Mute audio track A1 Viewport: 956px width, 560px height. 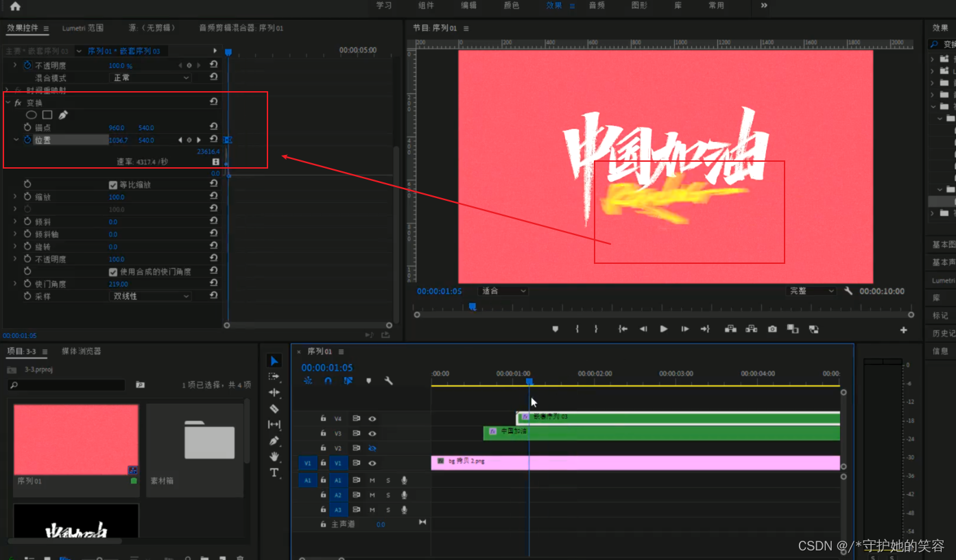pyautogui.click(x=372, y=480)
